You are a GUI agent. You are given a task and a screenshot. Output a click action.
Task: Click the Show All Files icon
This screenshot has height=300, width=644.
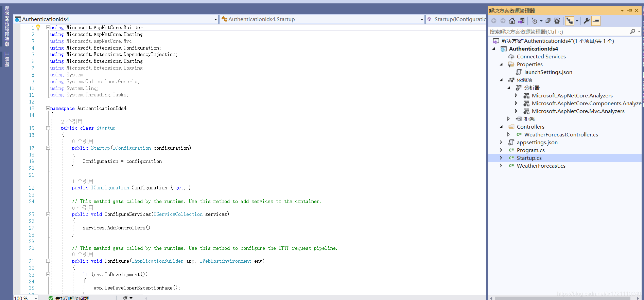(557, 21)
